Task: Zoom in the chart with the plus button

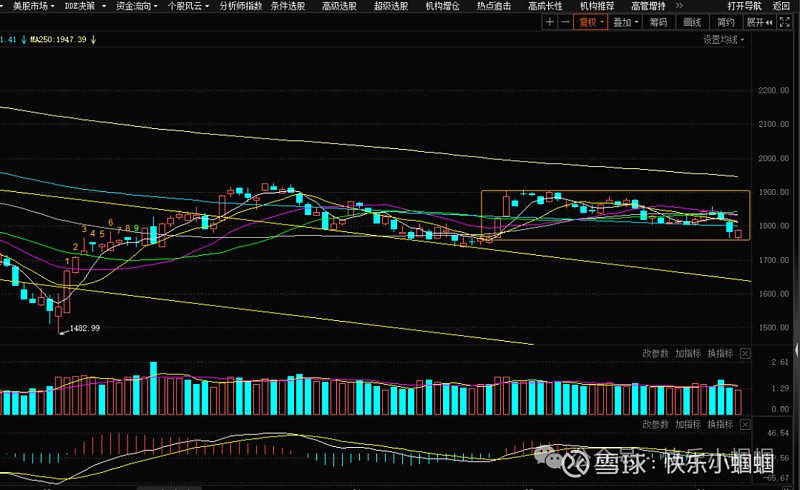Action: coord(549,22)
